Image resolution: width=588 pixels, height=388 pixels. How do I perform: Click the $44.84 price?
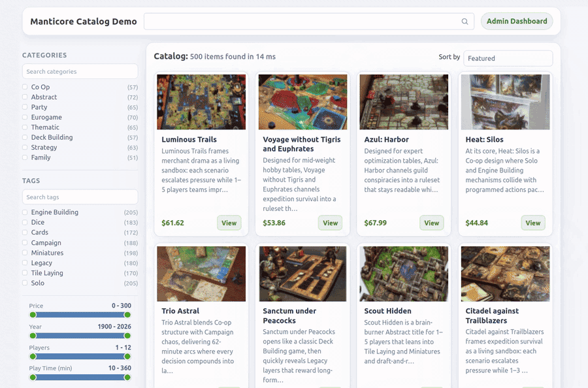477,223
